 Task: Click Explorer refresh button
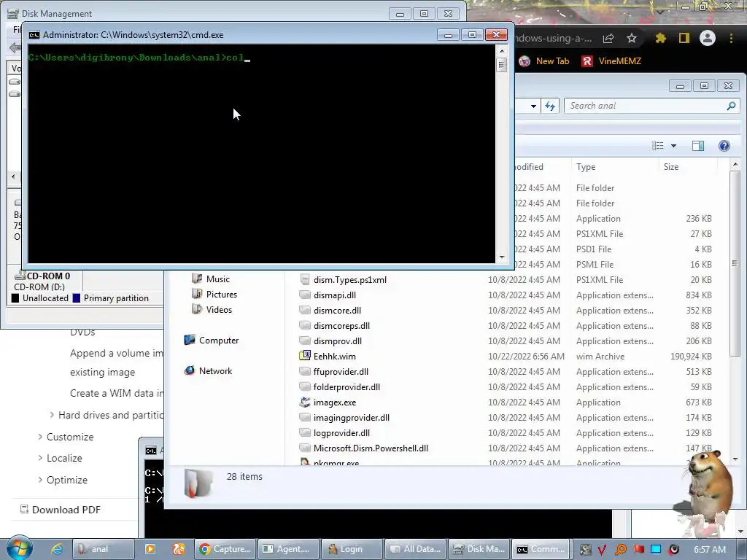[550, 106]
